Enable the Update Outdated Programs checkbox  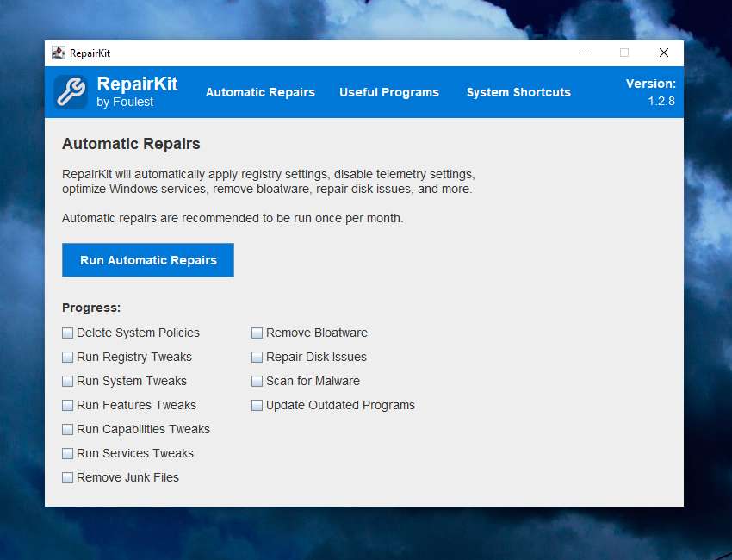click(257, 405)
